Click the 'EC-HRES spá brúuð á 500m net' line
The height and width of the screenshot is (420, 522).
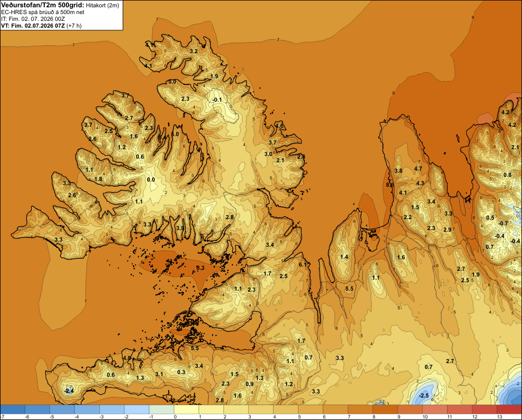pos(43,12)
